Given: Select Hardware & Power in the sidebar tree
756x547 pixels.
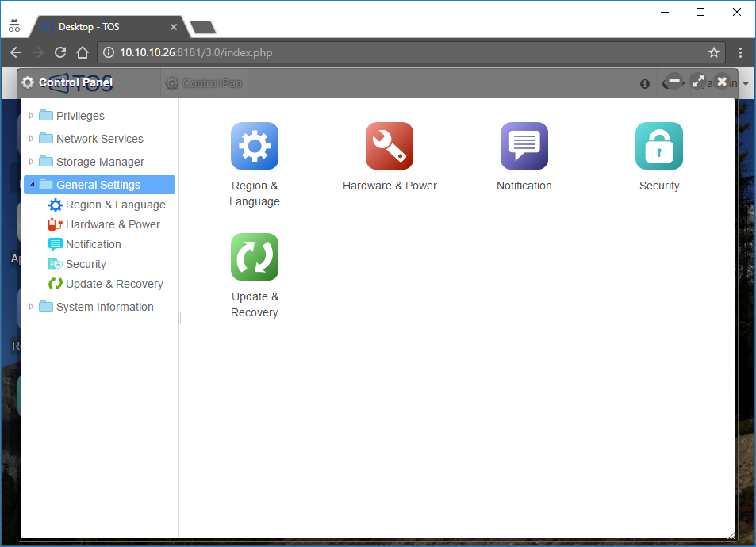Looking at the screenshot, I should pos(113,224).
